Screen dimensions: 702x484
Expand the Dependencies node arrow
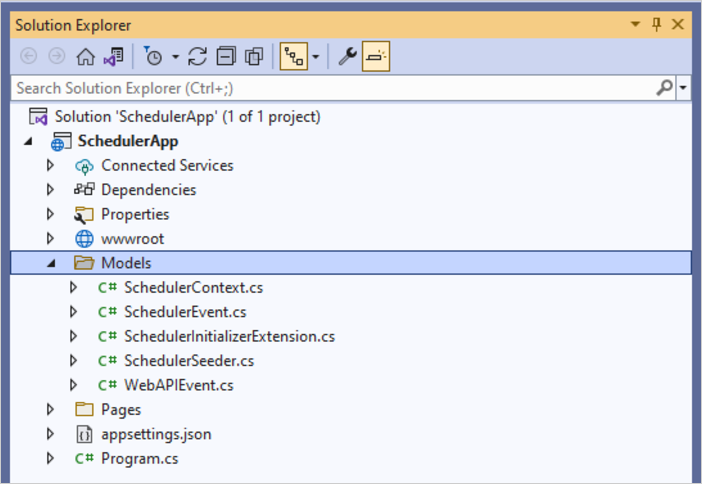51,190
